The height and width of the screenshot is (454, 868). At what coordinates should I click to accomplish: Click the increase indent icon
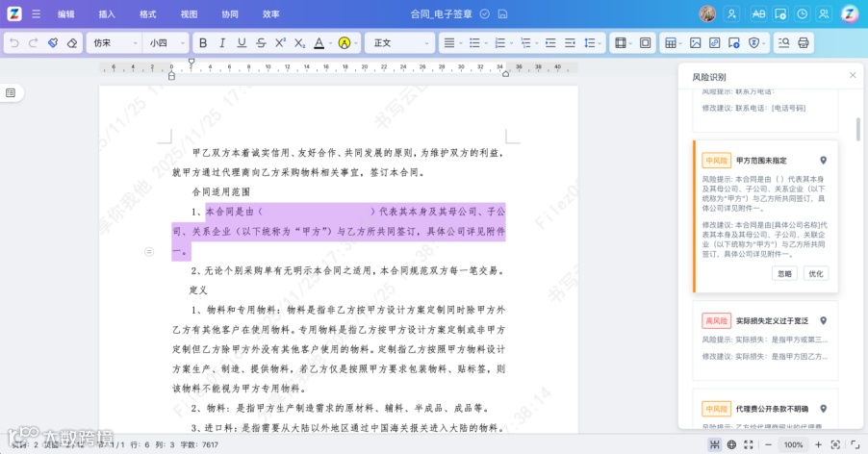coord(550,42)
